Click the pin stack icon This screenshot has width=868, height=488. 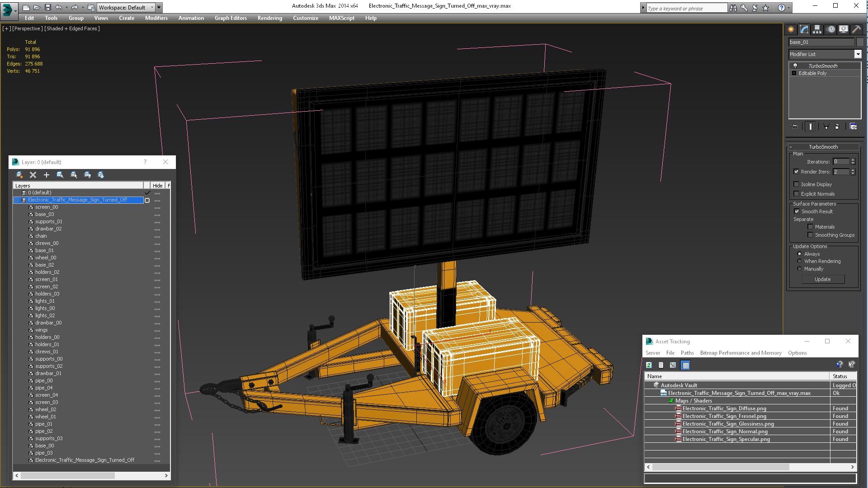pyautogui.click(x=795, y=127)
